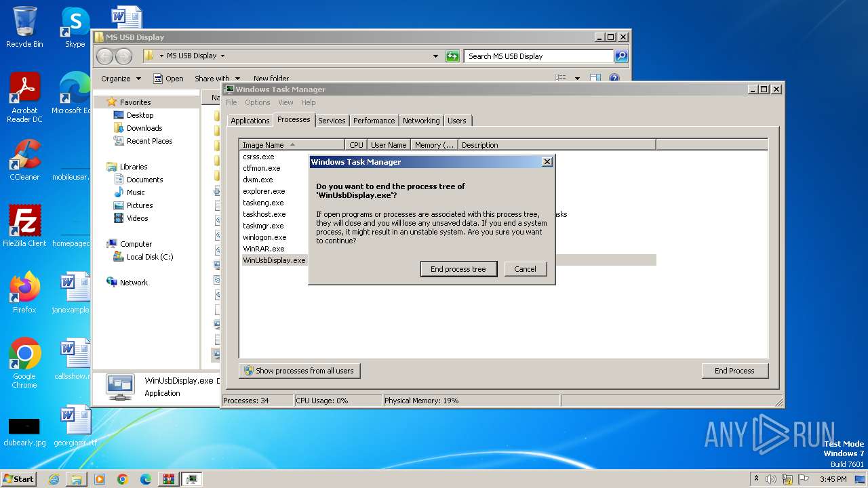This screenshot has width=868, height=488.
Task: Open the network tray icon
Action: [x=787, y=479]
